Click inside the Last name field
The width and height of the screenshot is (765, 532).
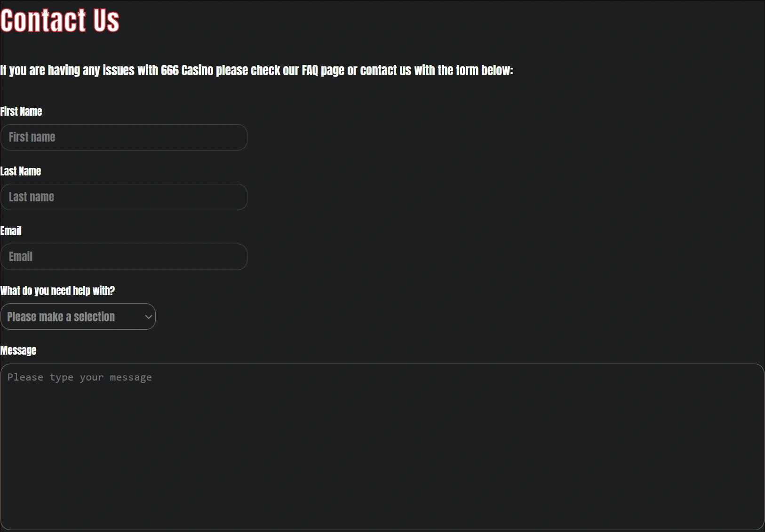click(123, 197)
